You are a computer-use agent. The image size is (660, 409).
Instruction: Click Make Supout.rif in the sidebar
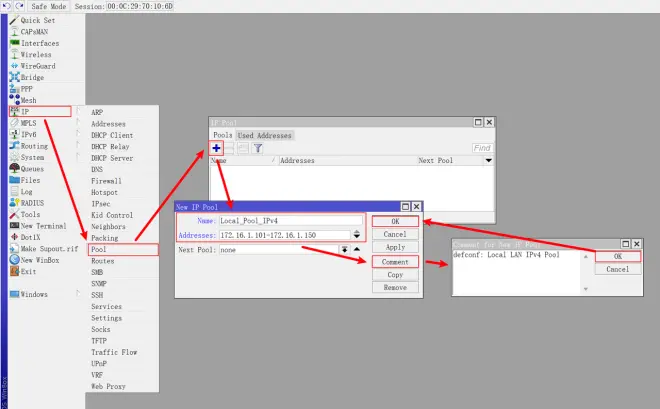[x=49, y=249]
